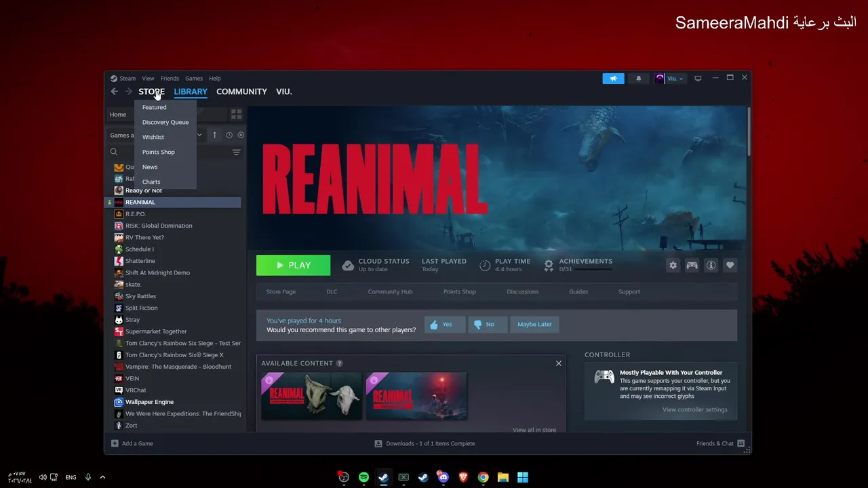The height and width of the screenshot is (488, 868).
Task: Open the VIU. profile tab
Action: (x=284, y=91)
